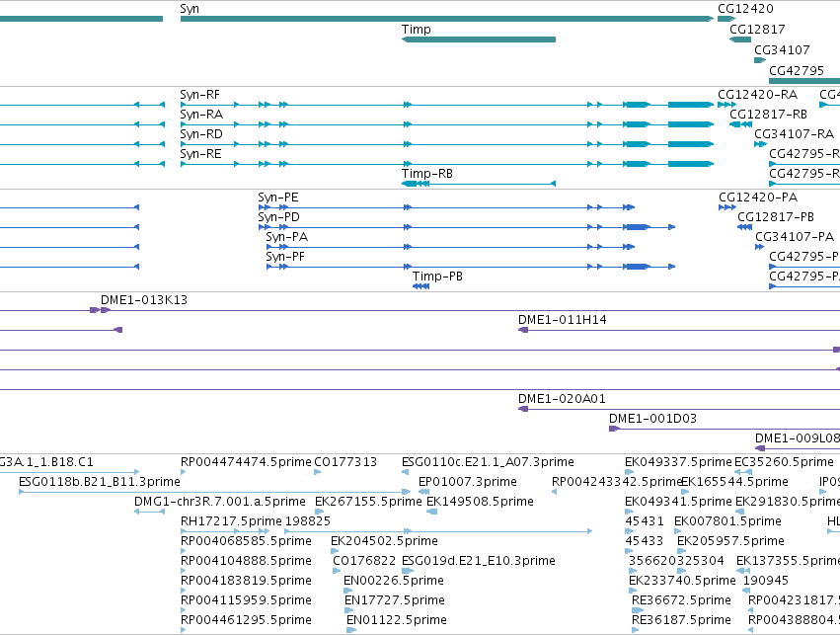The image size is (840, 635).
Task: Select ESG0118b.B21_B11.3prime feature label
Action: click(x=99, y=482)
